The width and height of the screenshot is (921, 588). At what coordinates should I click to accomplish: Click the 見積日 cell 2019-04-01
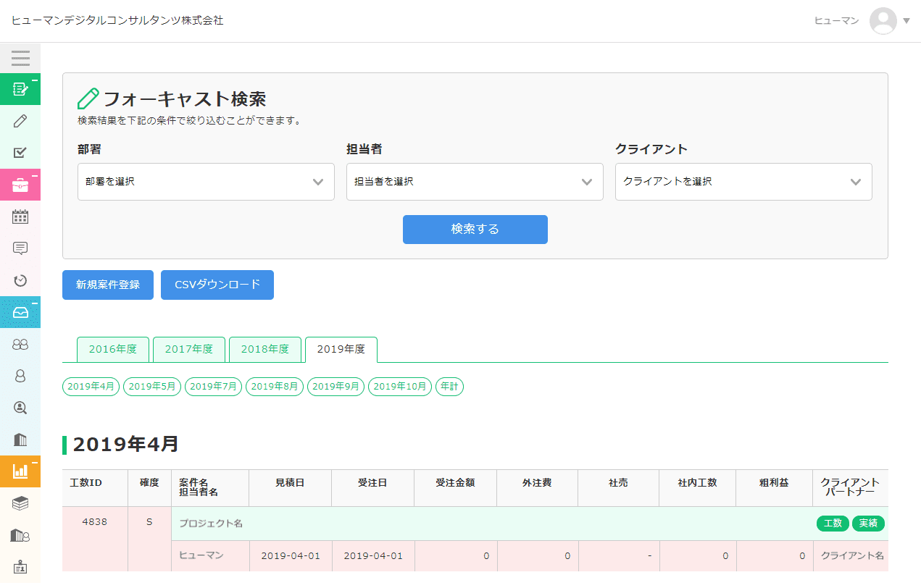(291, 556)
